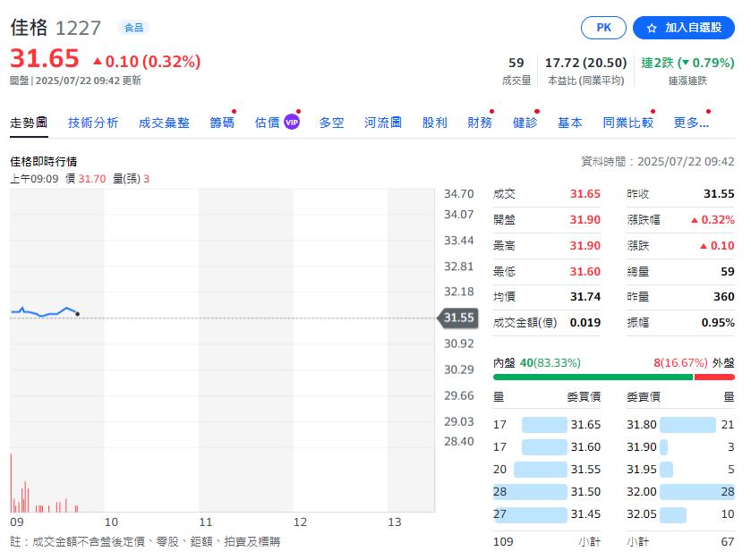Screen dimensions: 751x560
Task: Click ask price 31.80 row
Action: click(x=680, y=425)
